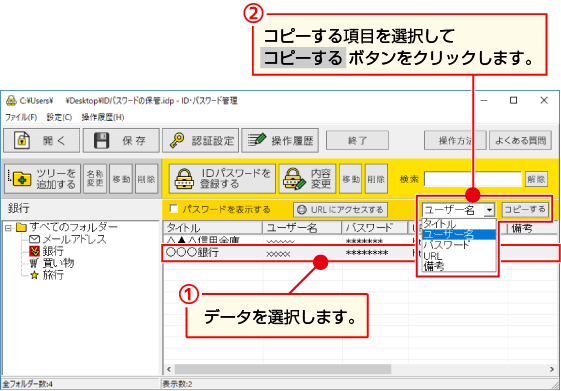This screenshot has height=391, width=561.
Task: Click the ツリーを追加する folder plus icon
Action: coord(43,179)
